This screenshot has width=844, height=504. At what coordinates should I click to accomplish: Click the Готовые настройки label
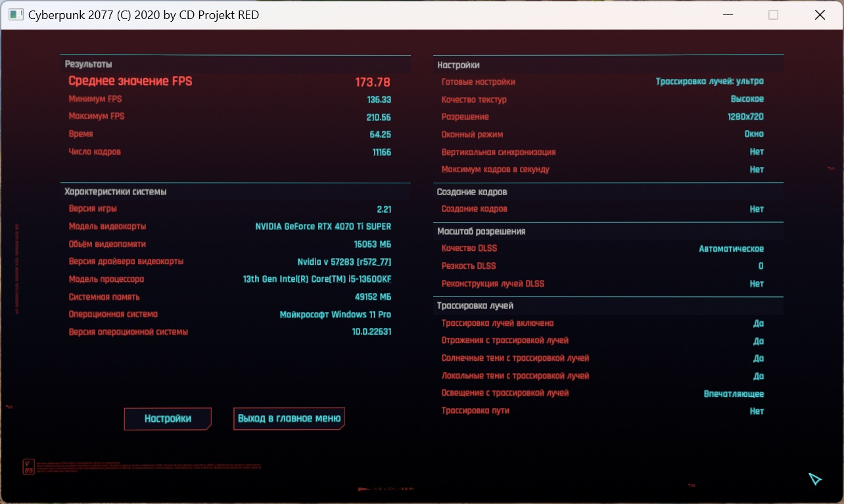479,82
